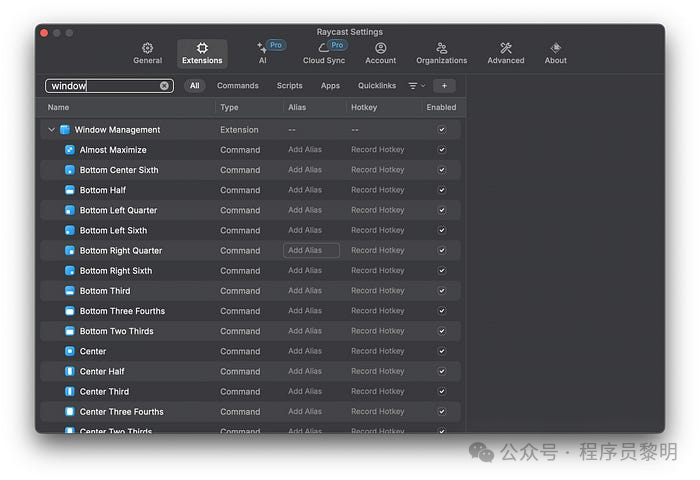Toggle Enabled checkbox for Center Three Fourths
This screenshot has width=700, height=480.
pyautogui.click(x=442, y=412)
